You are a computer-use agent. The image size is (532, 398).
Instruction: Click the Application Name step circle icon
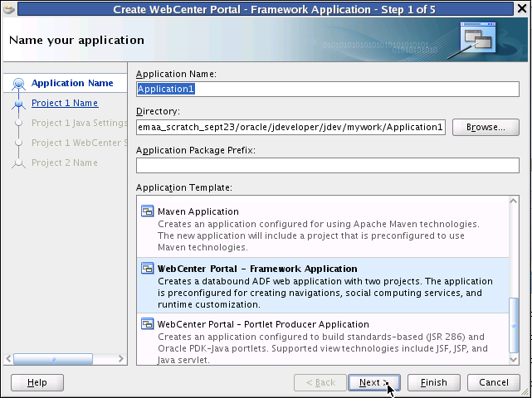coord(18,84)
